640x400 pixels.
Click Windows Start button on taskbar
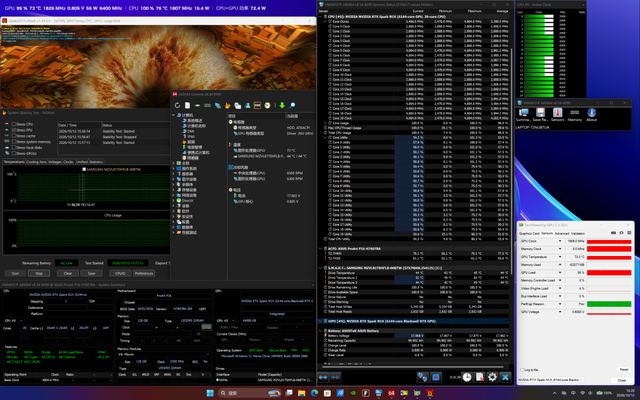(210, 393)
